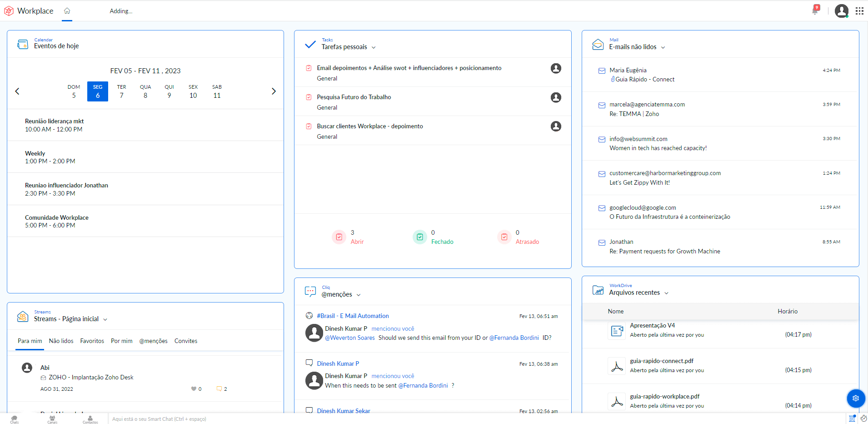Open Contactos in the bottom bar
The image size is (868, 424).
point(90,419)
